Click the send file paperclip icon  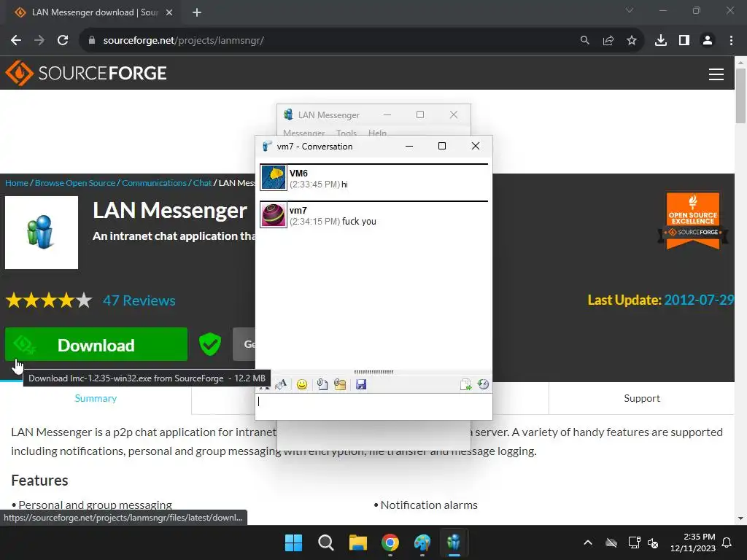tap(322, 384)
